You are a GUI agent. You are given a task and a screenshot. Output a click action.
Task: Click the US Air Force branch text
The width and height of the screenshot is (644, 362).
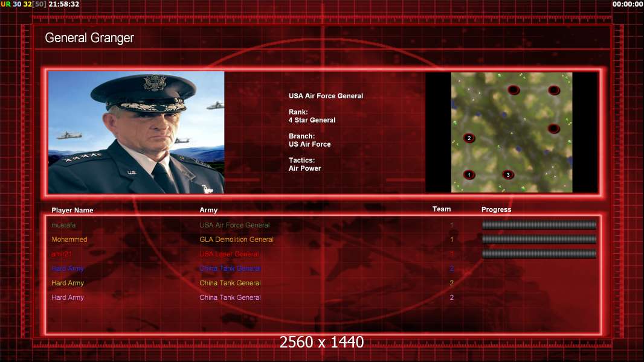tap(310, 144)
